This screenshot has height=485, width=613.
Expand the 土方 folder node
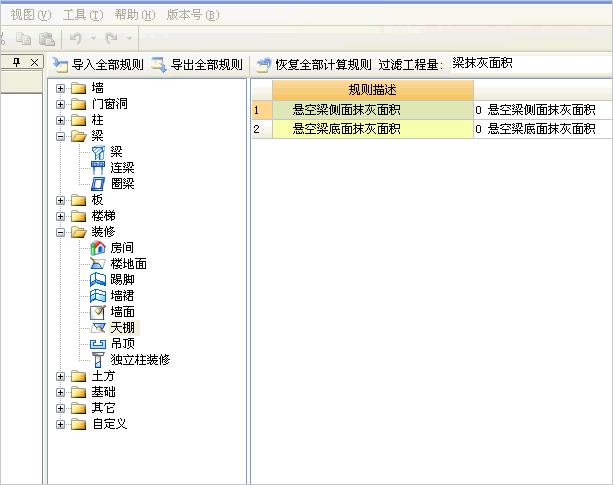click(60, 376)
